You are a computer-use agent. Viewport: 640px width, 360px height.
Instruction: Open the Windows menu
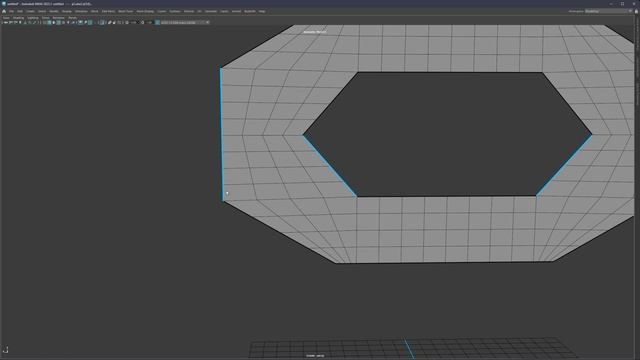(x=81, y=11)
